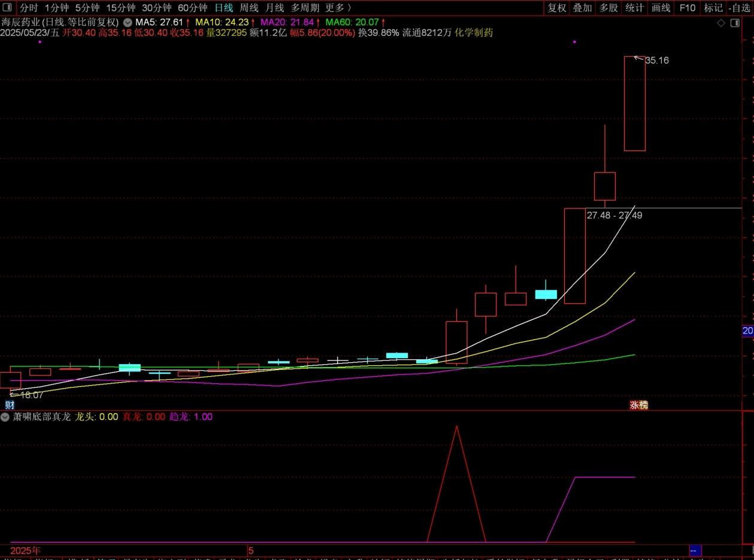Screen dimensions: 754x560
Task: Click the month 5 timeline marker
Action: point(252,550)
